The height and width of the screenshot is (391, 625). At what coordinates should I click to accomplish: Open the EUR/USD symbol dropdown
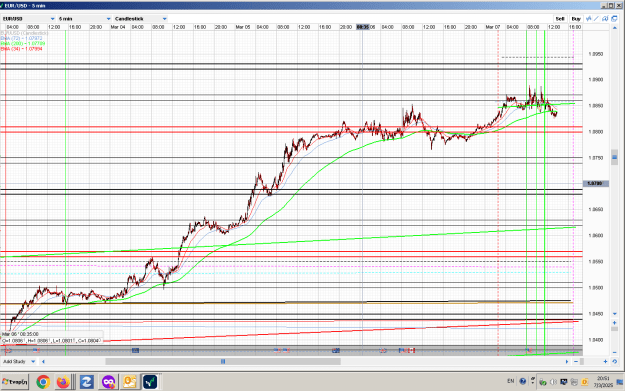pos(28,19)
